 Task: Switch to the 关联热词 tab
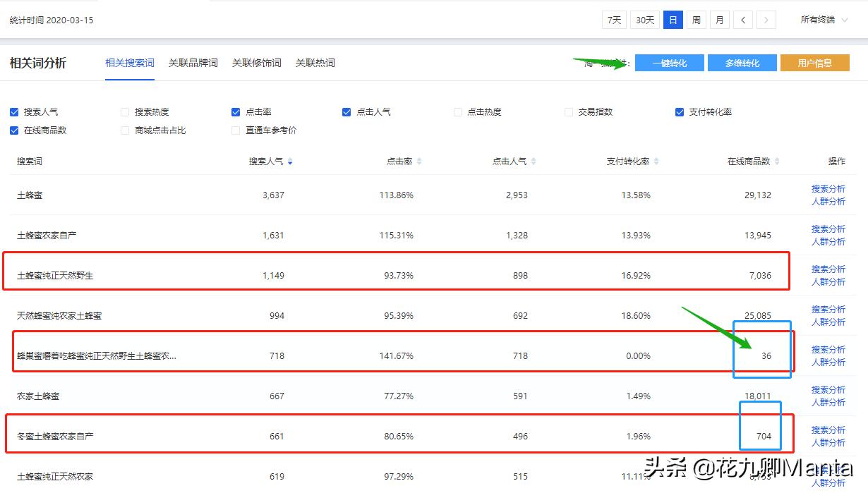[316, 63]
